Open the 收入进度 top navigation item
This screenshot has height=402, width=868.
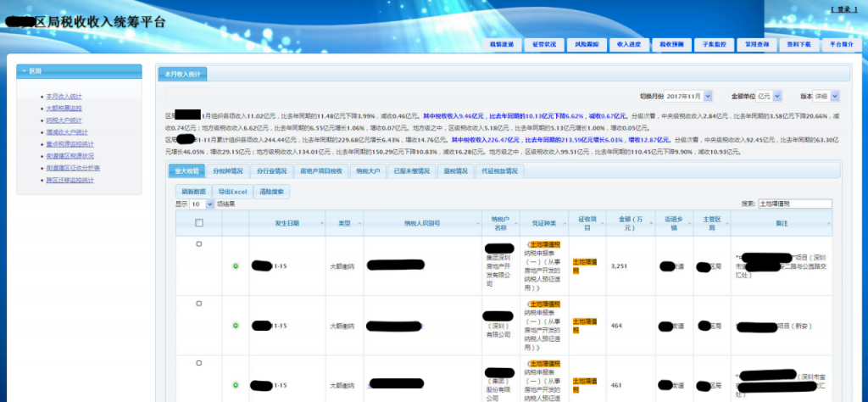pyautogui.click(x=628, y=43)
